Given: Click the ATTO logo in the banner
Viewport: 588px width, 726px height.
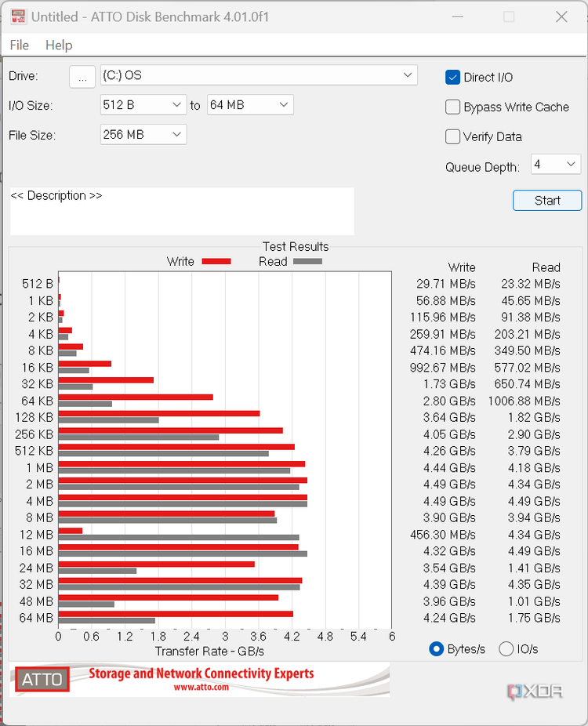Looking at the screenshot, I should pyautogui.click(x=42, y=679).
